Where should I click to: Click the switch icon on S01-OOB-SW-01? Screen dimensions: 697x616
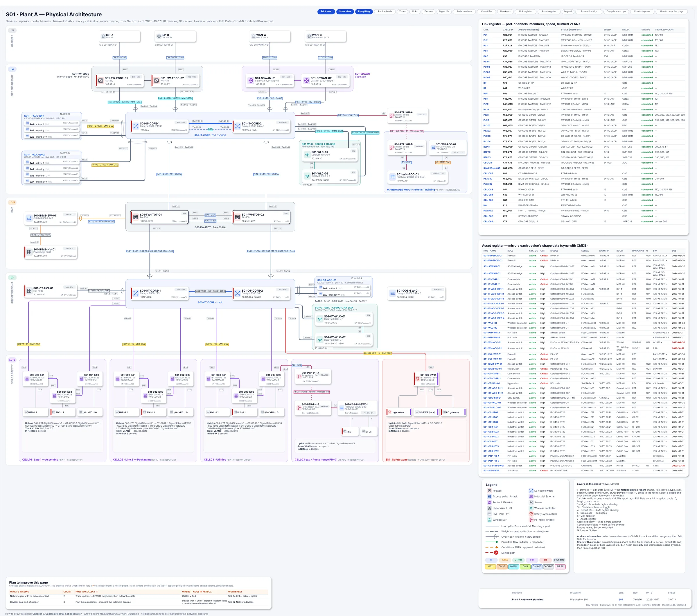tap(392, 293)
